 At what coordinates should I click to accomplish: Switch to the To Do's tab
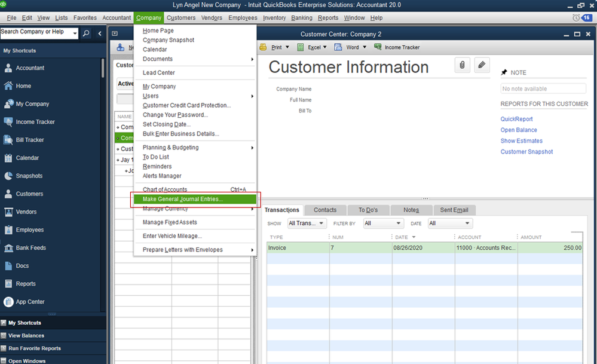(368, 210)
